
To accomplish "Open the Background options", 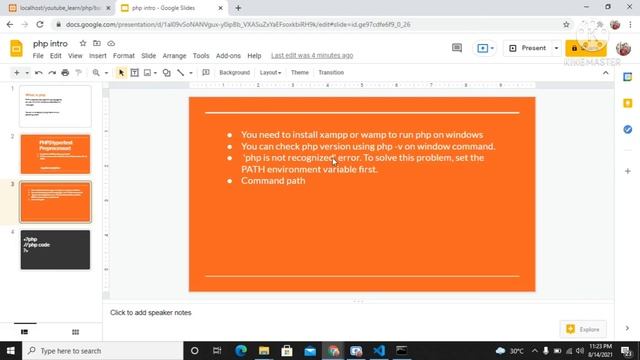I will tap(234, 72).
